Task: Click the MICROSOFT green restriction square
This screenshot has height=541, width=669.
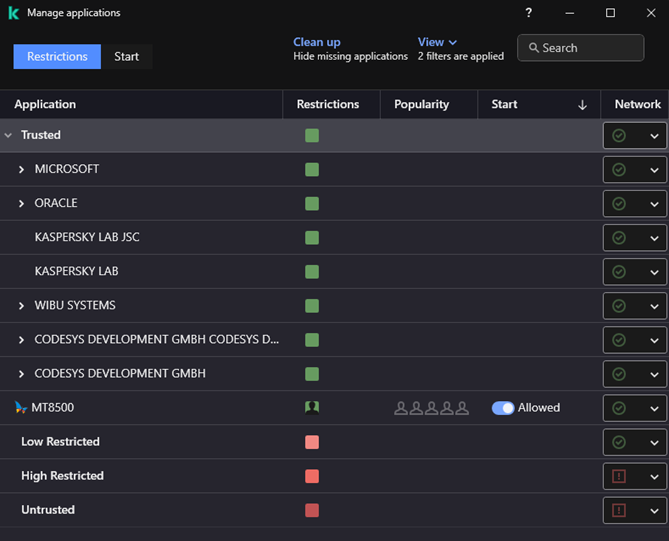Action: [312, 169]
